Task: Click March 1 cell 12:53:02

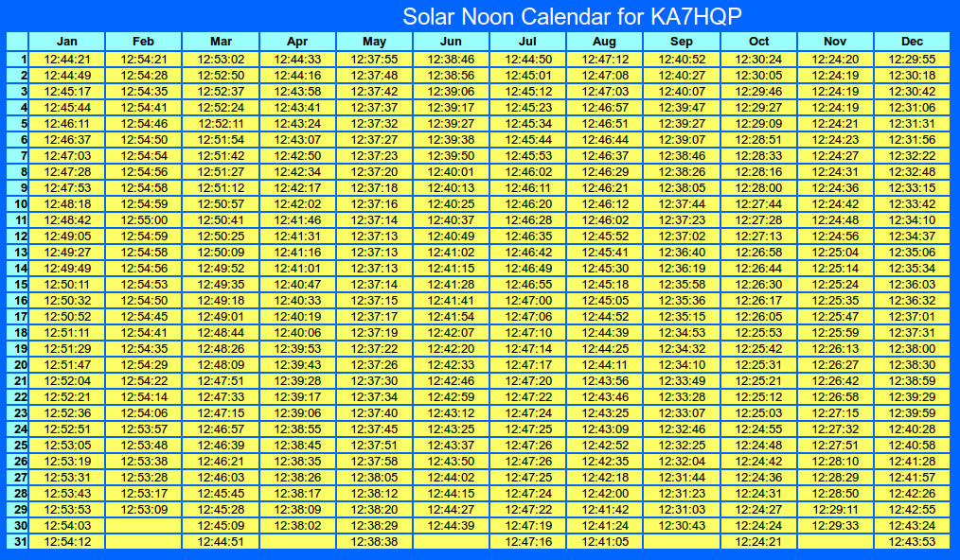Action: [221, 60]
